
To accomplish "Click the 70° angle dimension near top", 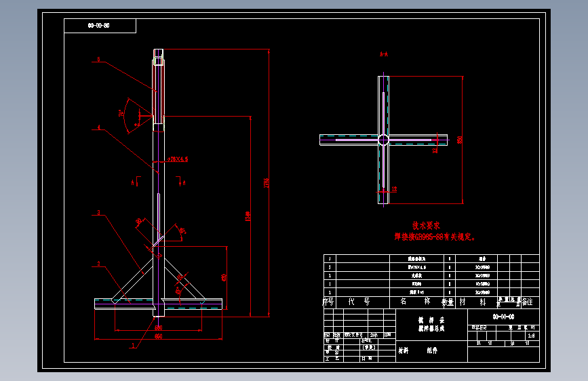I will [121, 113].
